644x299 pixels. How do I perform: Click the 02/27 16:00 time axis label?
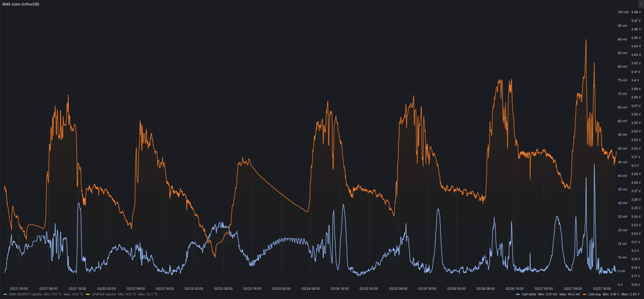[602, 289]
